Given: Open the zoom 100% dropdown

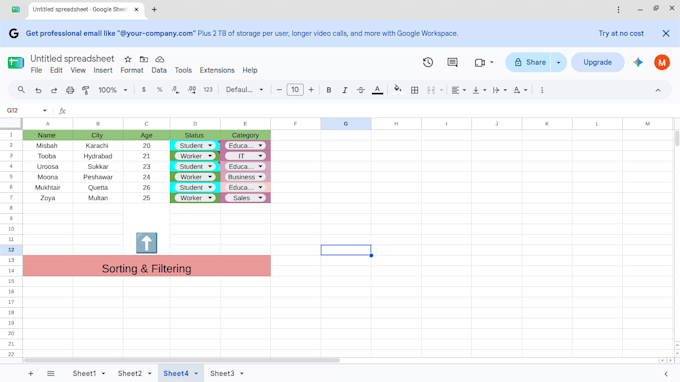Looking at the screenshot, I should pos(113,90).
